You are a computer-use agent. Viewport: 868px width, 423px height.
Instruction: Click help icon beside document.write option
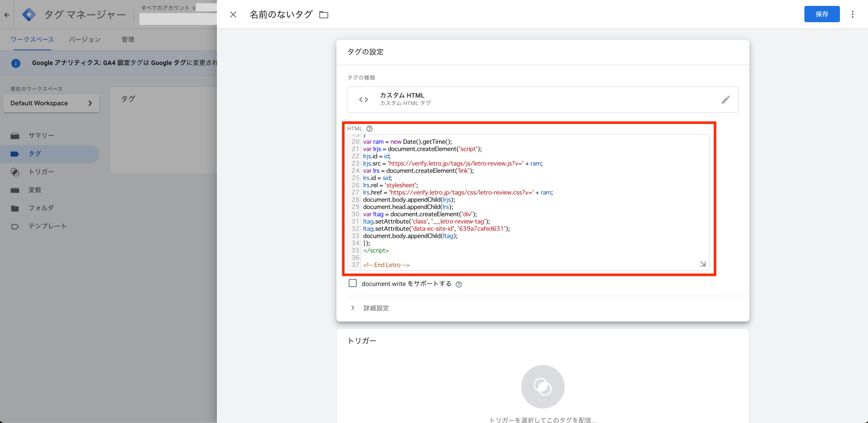459,284
